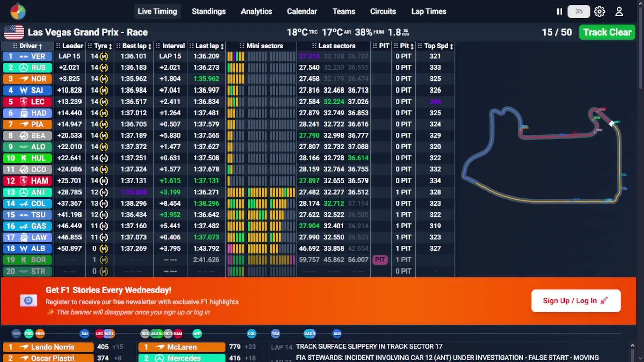Select driver LEC row badge
The image size is (644, 362).
[27, 102]
